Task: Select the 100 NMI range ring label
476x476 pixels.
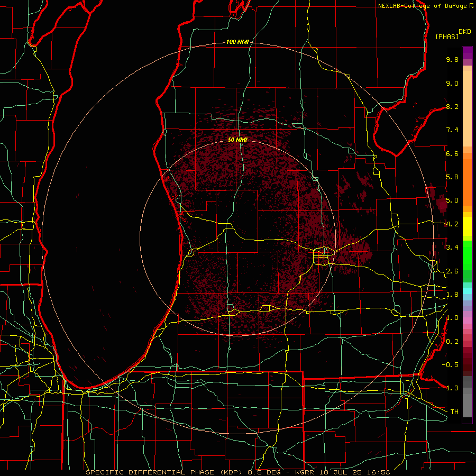Action: 237,42
